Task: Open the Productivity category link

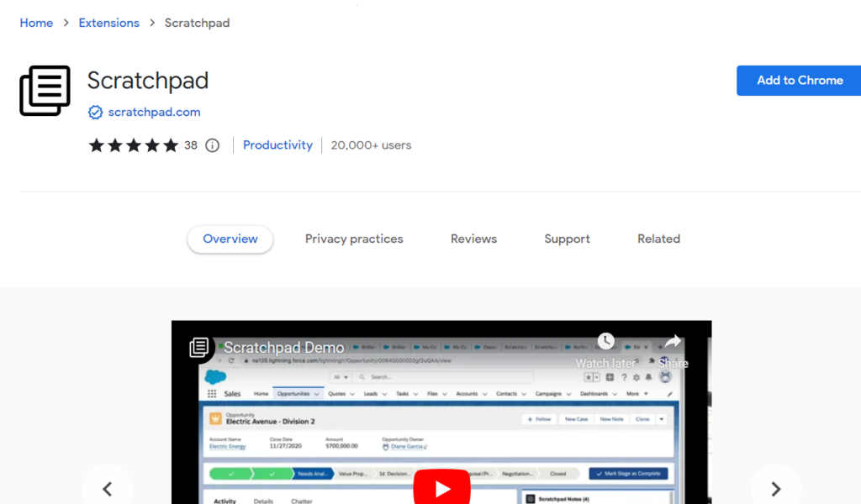Action: pos(277,145)
